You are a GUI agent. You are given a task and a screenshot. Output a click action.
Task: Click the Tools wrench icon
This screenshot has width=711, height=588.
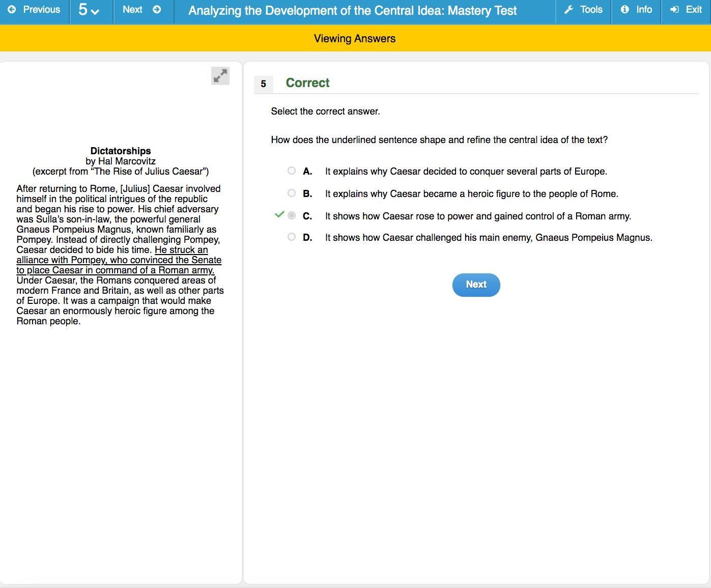tap(569, 10)
